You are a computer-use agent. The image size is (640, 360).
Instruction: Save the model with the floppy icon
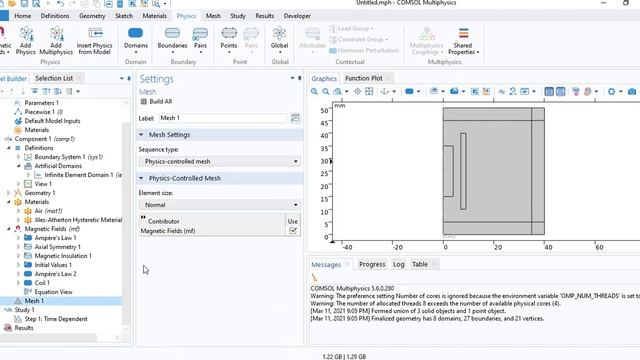(24, 4)
